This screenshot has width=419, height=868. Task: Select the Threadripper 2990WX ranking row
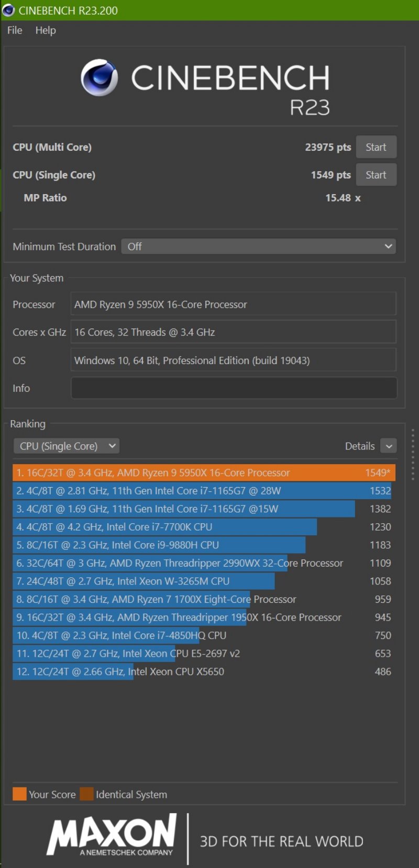click(204, 563)
